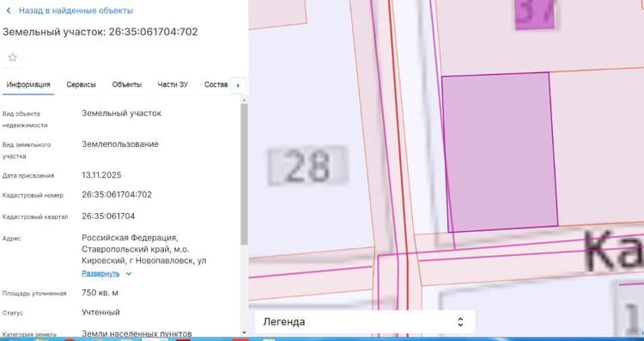Image resolution: width=644 pixels, height=341 pixels.
Task: Click the area value 750 кв. м
Action: [x=100, y=293]
